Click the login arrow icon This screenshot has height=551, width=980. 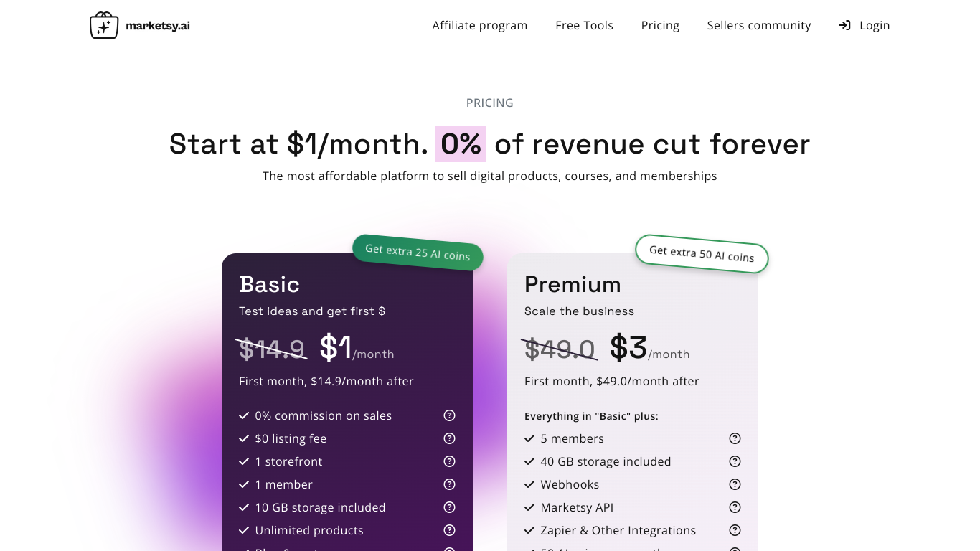coord(844,25)
